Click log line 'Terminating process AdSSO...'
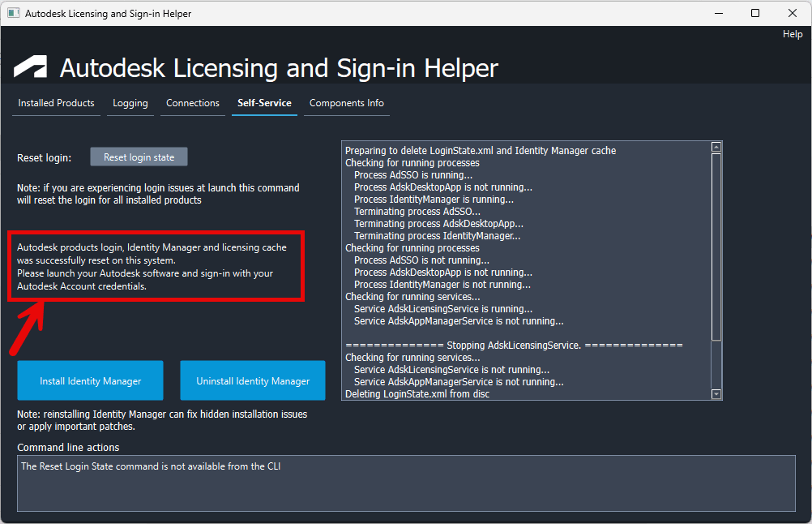 (x=417, y=212)
